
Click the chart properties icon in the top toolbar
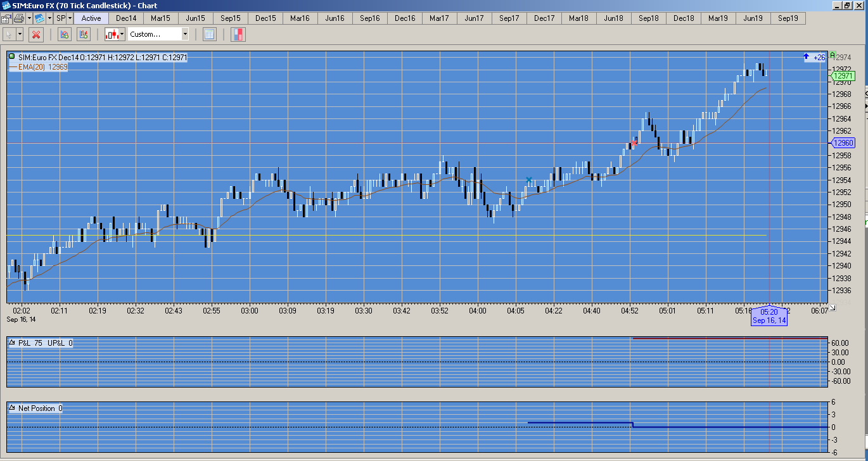click(x=6, y=18)
